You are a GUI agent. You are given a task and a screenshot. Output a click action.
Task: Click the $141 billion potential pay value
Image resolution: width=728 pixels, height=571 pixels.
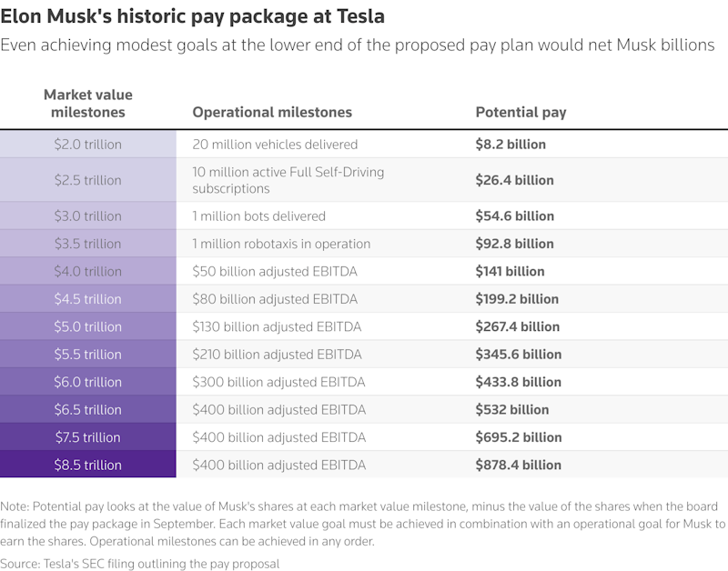510,271
